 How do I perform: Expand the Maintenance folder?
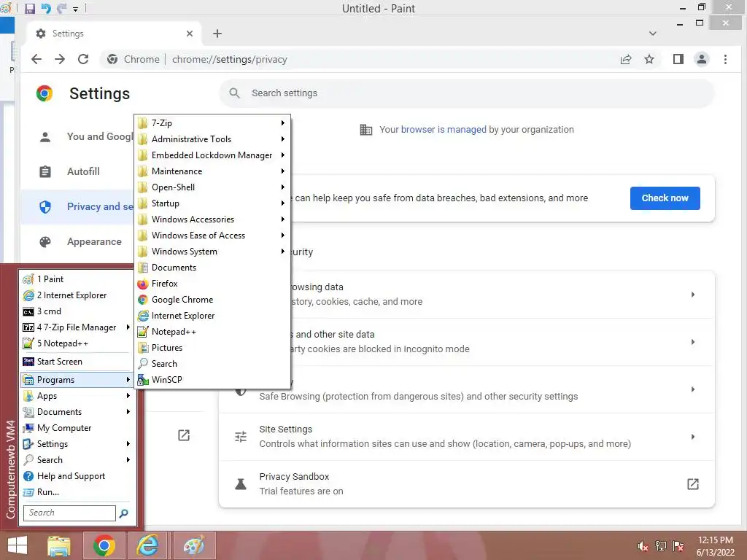[212, 171]
